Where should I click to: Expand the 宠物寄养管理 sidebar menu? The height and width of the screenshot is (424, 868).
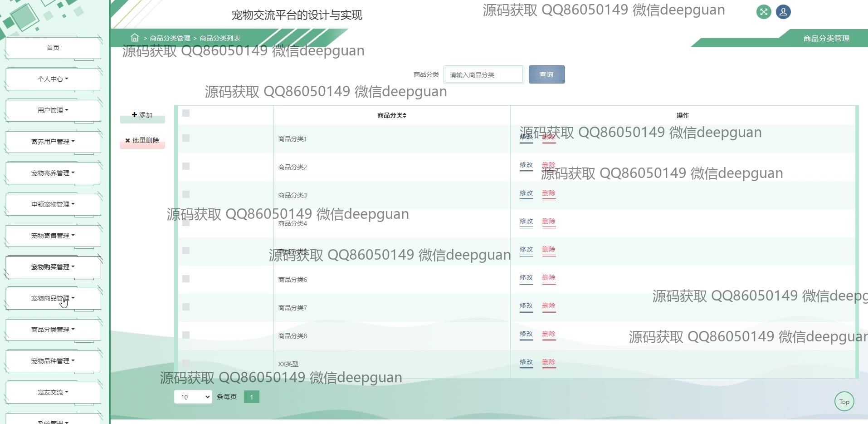pyautogui.click(x=53, y=173)
